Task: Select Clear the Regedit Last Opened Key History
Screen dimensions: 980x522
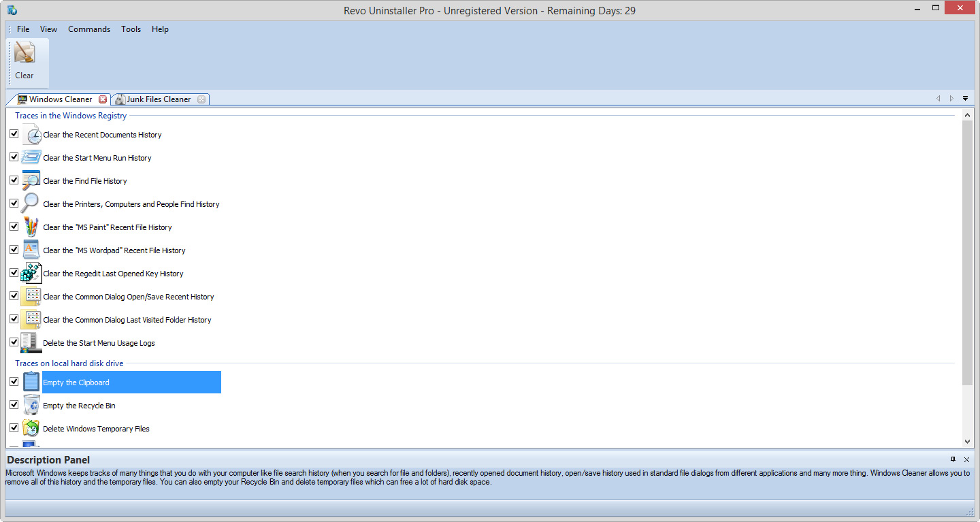Action: tap(113, 274)
